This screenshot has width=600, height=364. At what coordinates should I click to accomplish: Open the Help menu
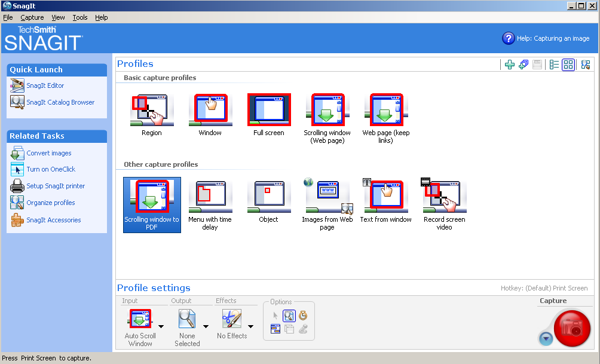[x=102, y=17]
